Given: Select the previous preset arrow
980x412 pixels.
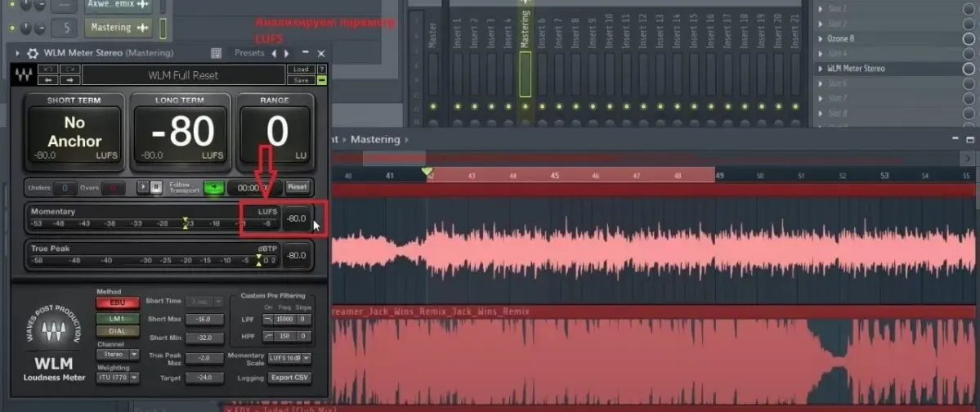Looking at the screenshot, I should coord(274,53).
